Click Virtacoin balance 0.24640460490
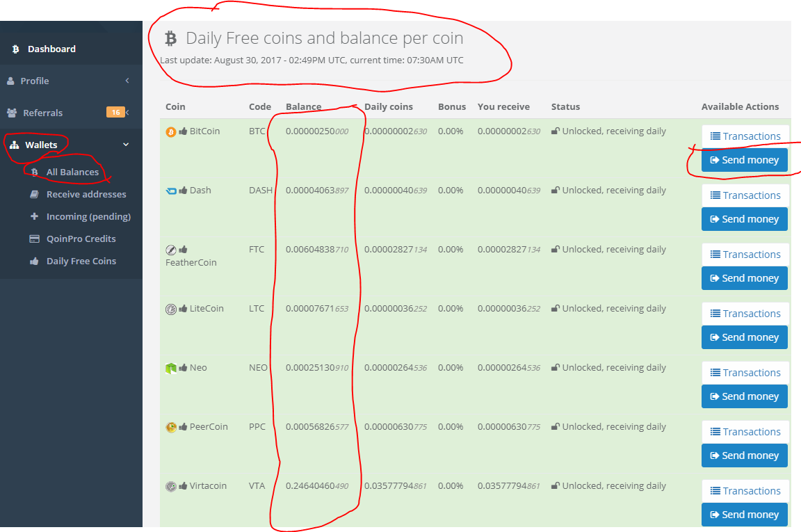Screen dimensions: 801x532 [x=317, y=486]
